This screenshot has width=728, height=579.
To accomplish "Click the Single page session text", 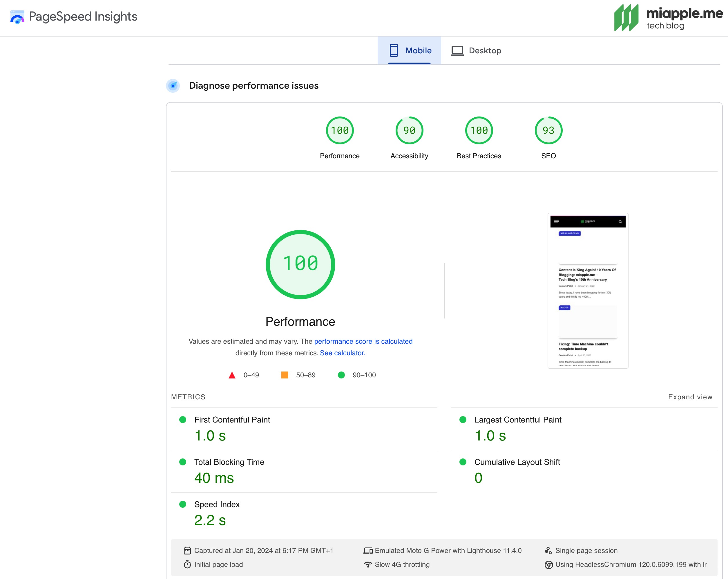I will [x=586, y=551].
